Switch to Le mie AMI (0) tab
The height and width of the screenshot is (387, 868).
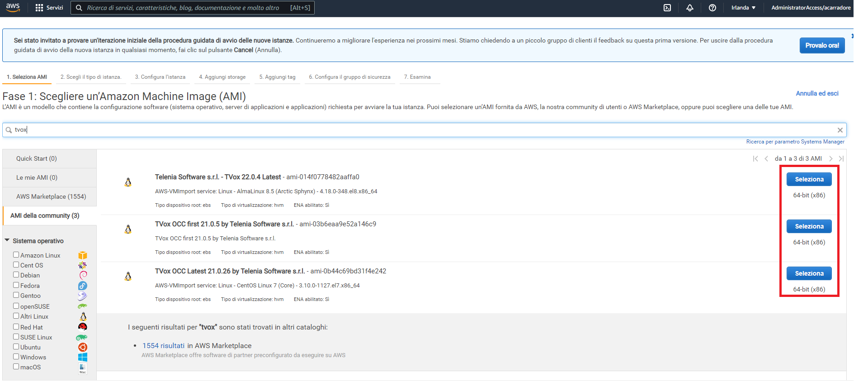[49, 178]
